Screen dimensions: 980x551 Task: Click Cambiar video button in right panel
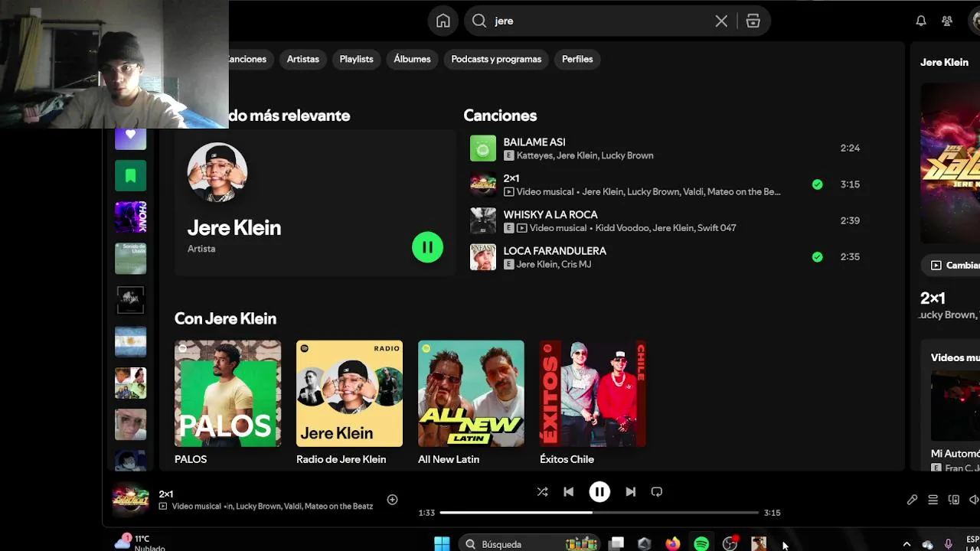tap(950, 265)
